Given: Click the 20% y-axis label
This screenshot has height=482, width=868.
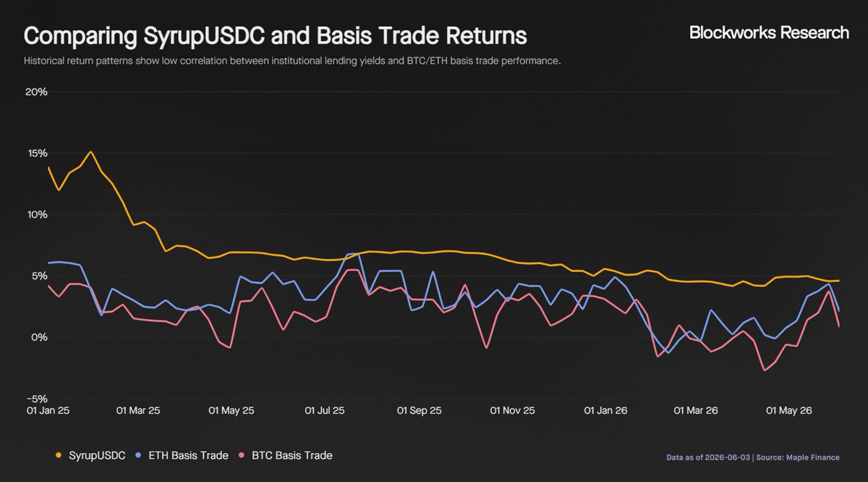Looking at the screenshot, I should 35,92.
